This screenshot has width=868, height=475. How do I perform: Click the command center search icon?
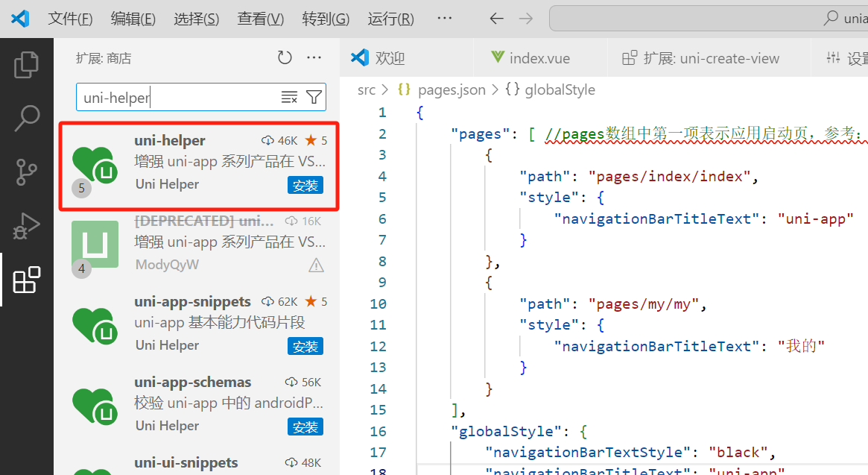pyautogui.click(x=830, y=19)
